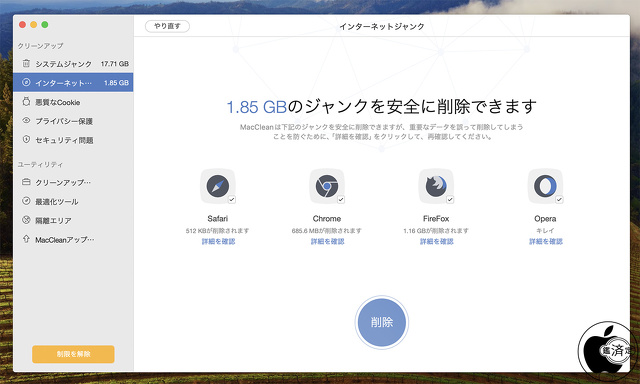Click the FireFox 1.16 GB deletion text
The image size is (640, 384).
(436, 231)
